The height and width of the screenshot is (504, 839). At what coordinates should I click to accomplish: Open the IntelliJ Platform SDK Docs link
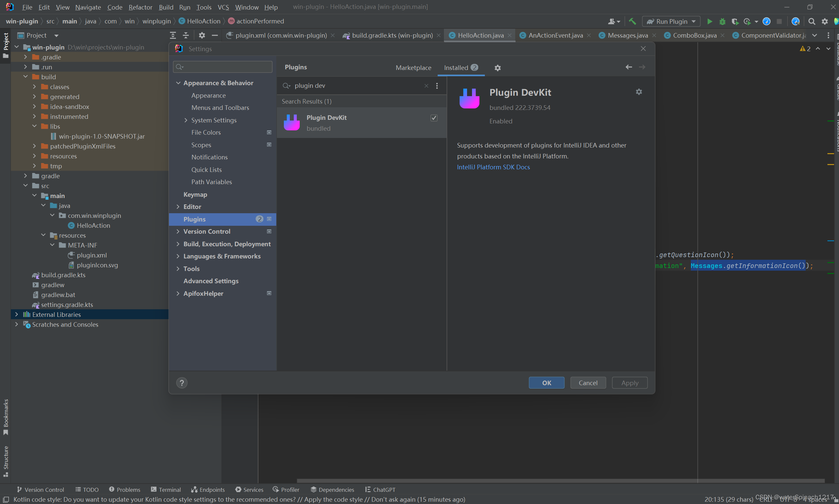coord(493,167)
